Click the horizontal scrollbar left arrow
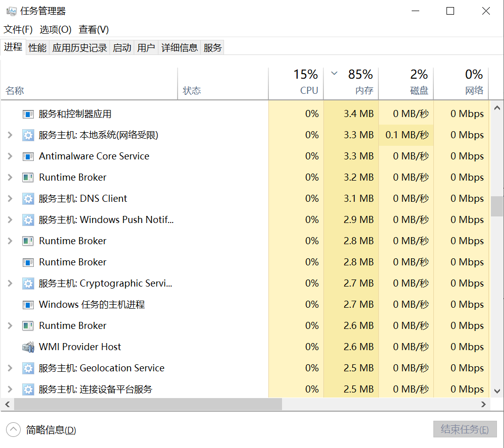The height and width of the screenshot is (448, 504). tap(8, 404)
